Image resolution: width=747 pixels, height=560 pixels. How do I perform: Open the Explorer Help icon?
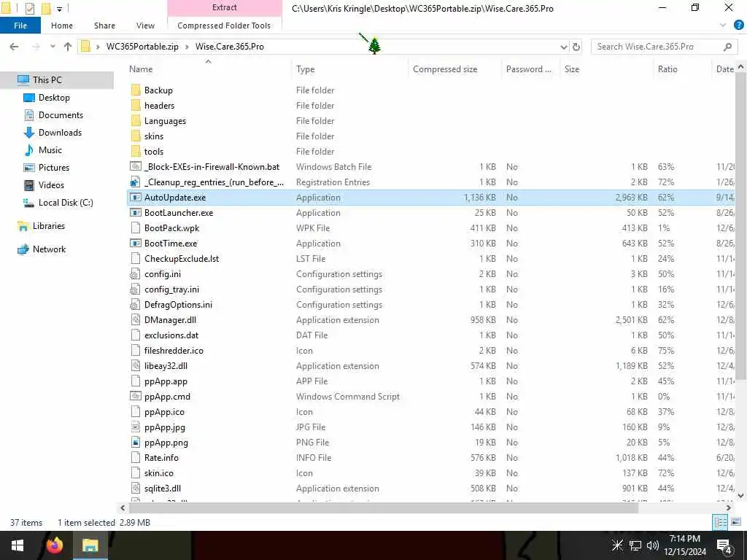coord(738,26)
